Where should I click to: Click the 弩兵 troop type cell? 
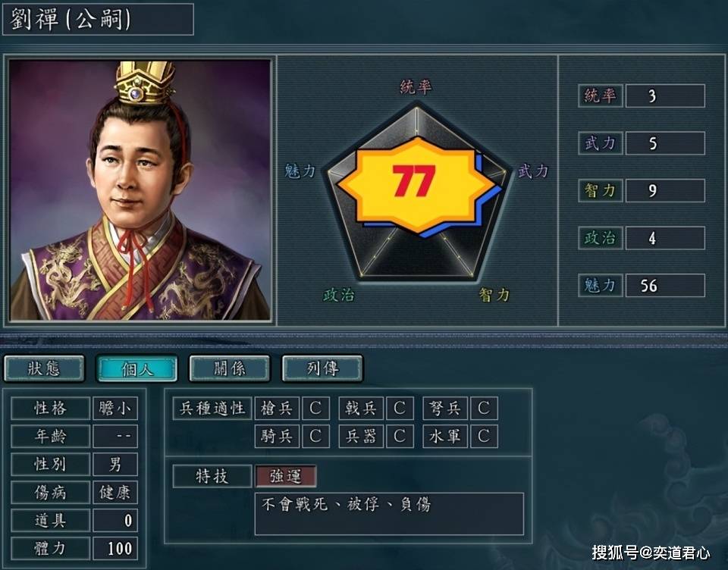click(445, 408)
